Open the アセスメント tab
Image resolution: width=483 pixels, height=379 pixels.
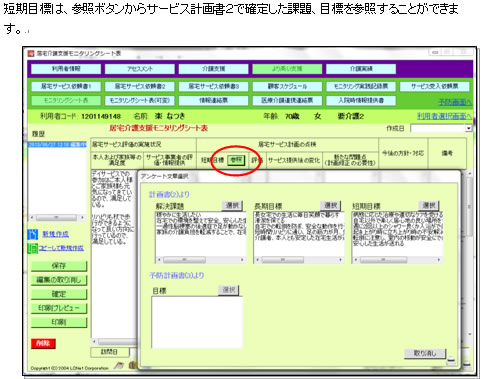(140, 69)
